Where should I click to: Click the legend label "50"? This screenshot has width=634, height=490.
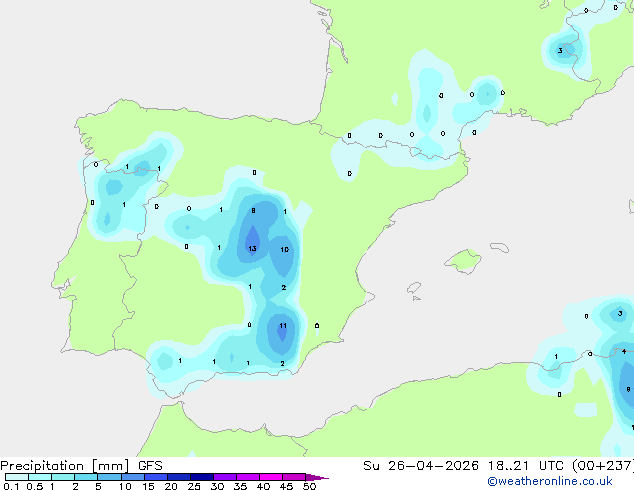coord(309,486)
